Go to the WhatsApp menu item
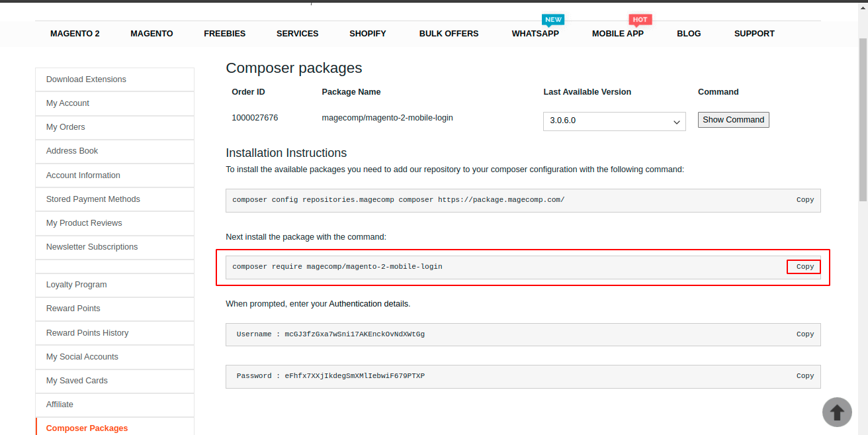The height and width of the screenshot is (435, 868). click(x=535, y=34)
